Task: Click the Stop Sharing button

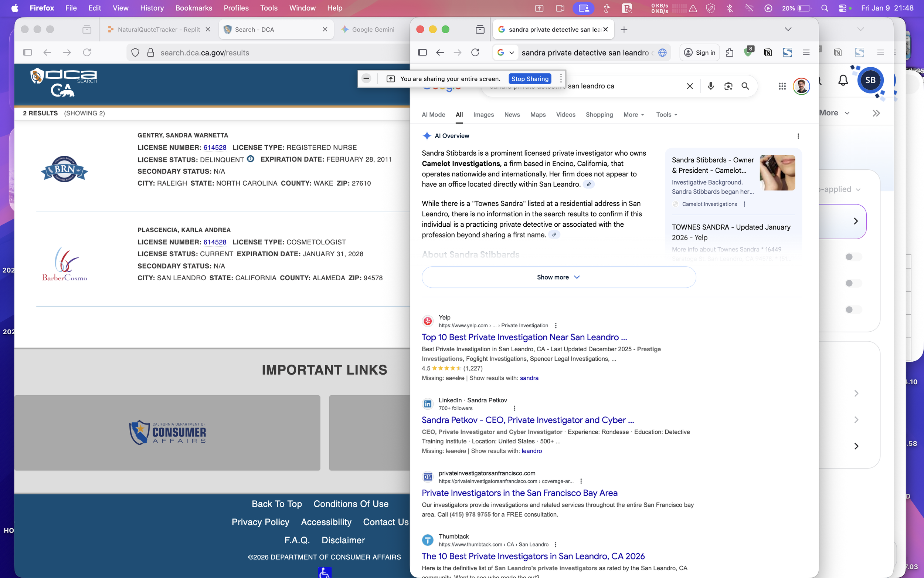Action: [529, 79]
